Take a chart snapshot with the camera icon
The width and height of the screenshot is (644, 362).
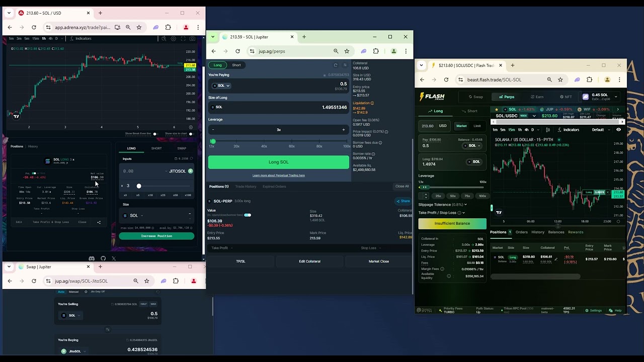click(x=192, y=39)
